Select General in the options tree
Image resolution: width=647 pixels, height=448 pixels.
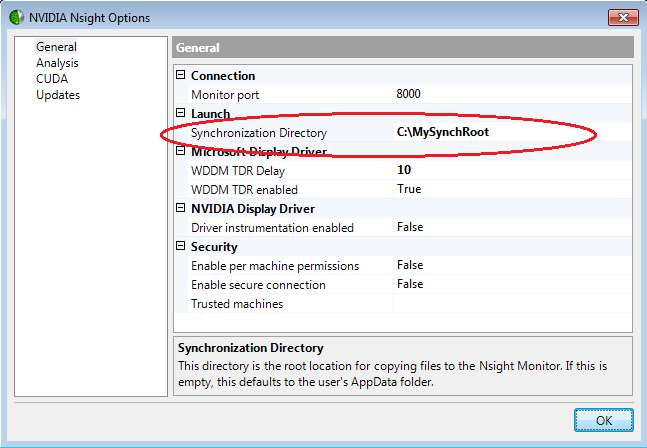56,47
